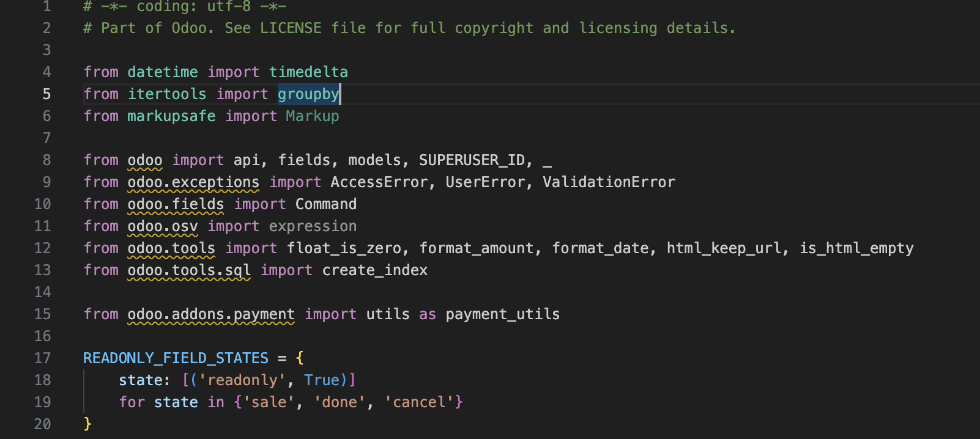Click the payment_utils alias
This screenshot has height=439, width=980.
click(x=502, y=314)
